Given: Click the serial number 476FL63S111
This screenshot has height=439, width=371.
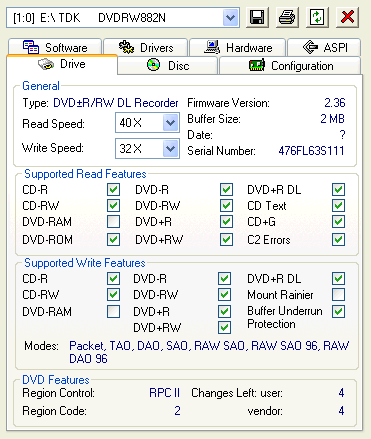Looking at the screenshot, I should pyautogui.click(x=311, y=151).
